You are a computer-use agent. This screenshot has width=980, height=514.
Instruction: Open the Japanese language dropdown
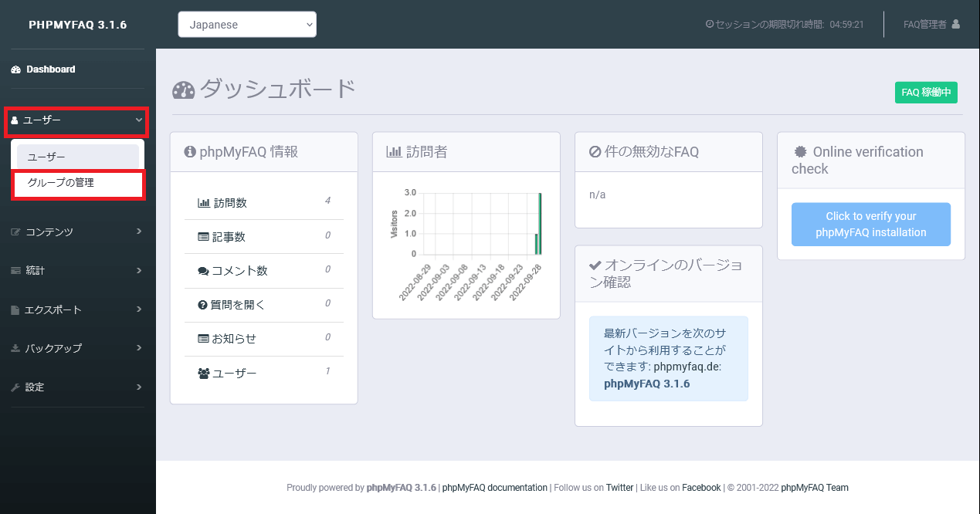coord(247,24)
